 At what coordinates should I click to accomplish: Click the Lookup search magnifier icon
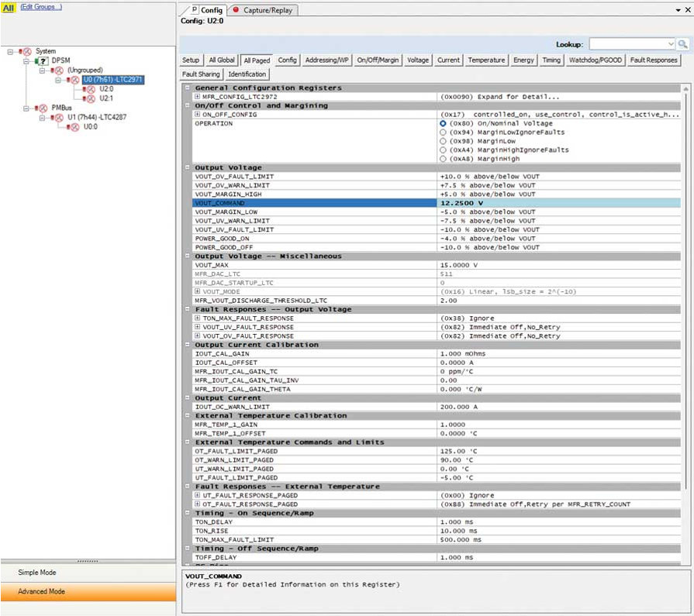pyautogui.click(x=683, y=44)
